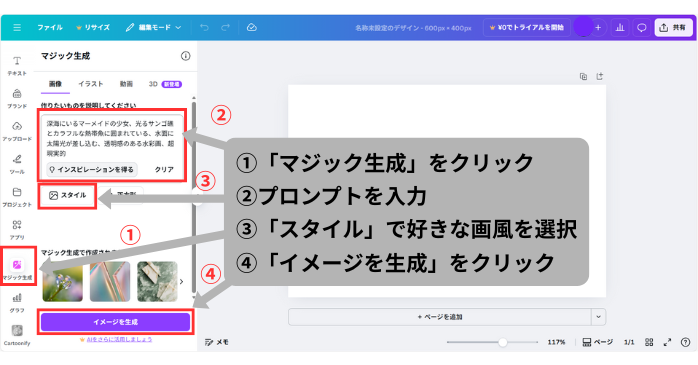Click the クリア button
The width and height of the screenshot is (698, 365).
(x=164, y=170)
